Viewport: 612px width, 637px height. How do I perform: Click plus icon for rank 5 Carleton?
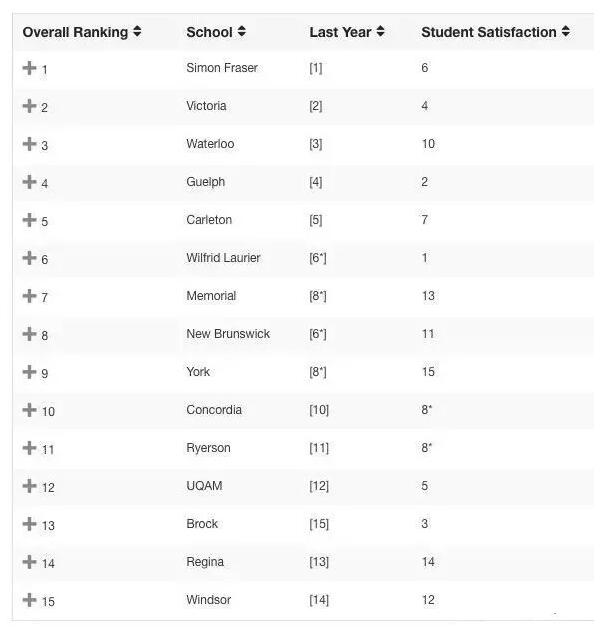(30, 219)
